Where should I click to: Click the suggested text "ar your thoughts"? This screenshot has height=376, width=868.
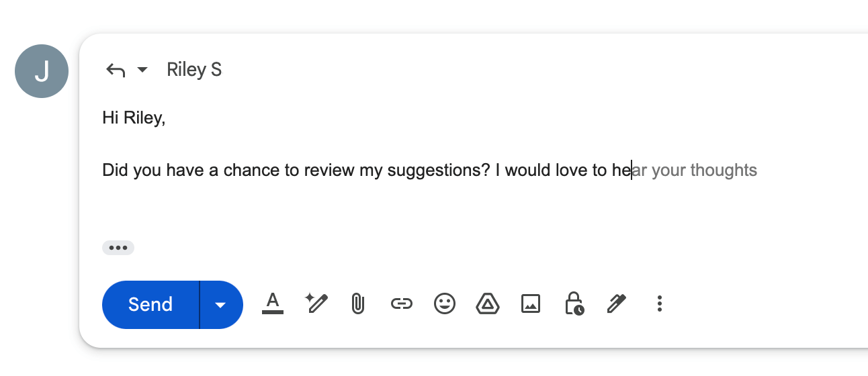pyautogui.click(x=695, y=171)
